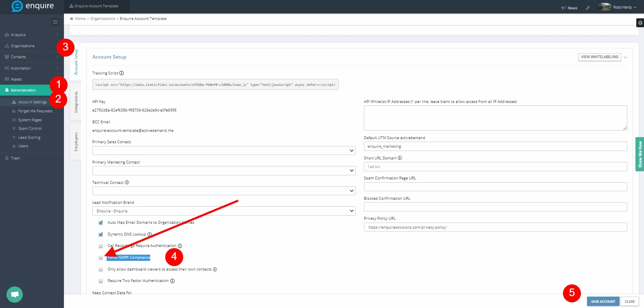Click the enquire logo
Screen dimensions: 644x308
point(33,6)
